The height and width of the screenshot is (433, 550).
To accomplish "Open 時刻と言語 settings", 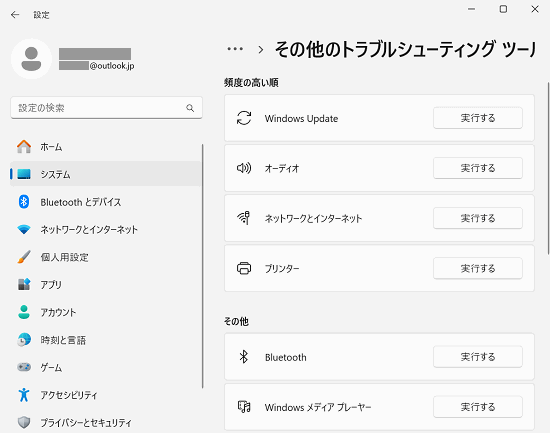I will tap(106, 340).
